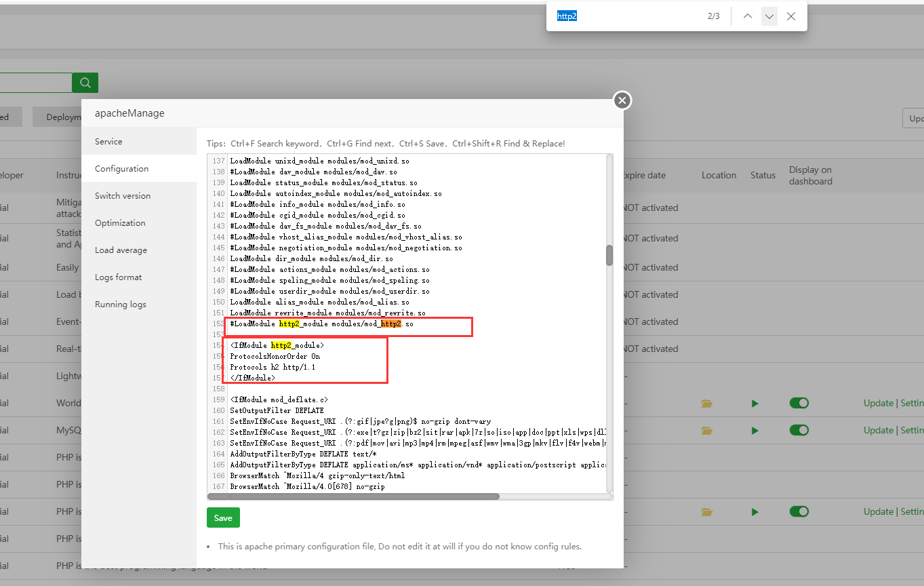This screenshot has width=924, height=586.
Task: Click the green magnifier search button
Action: 85,83
